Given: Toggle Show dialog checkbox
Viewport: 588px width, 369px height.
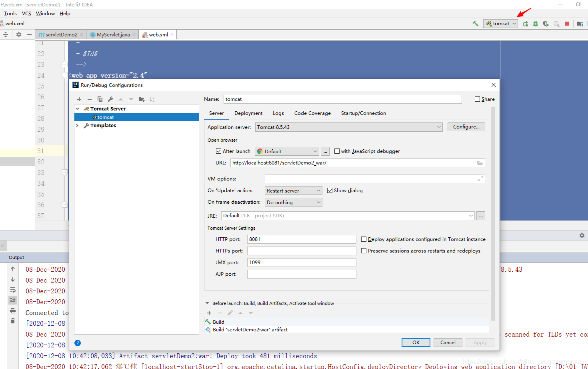Looking at the screenshot, I should tap(330, 191).
